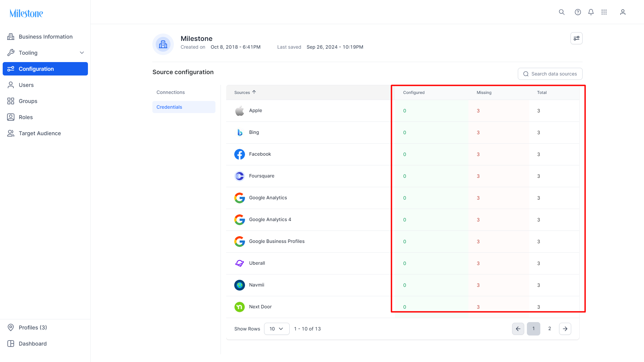Open the apps grid launcher
The image size is (644, 362).
tap(604, 12)
